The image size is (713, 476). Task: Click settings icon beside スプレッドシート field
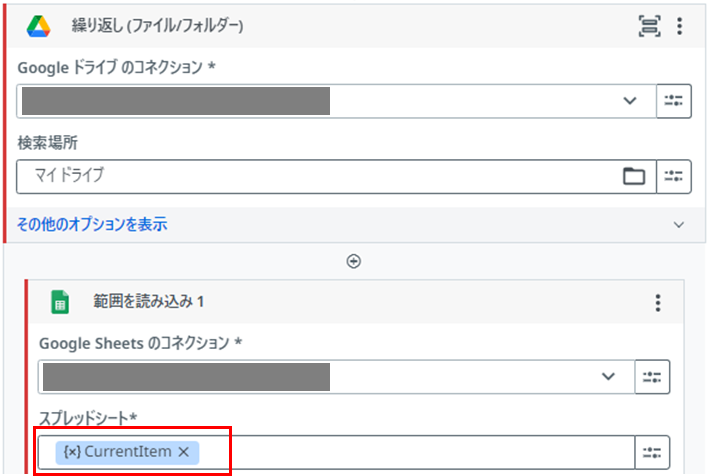(x=652, y=452)
